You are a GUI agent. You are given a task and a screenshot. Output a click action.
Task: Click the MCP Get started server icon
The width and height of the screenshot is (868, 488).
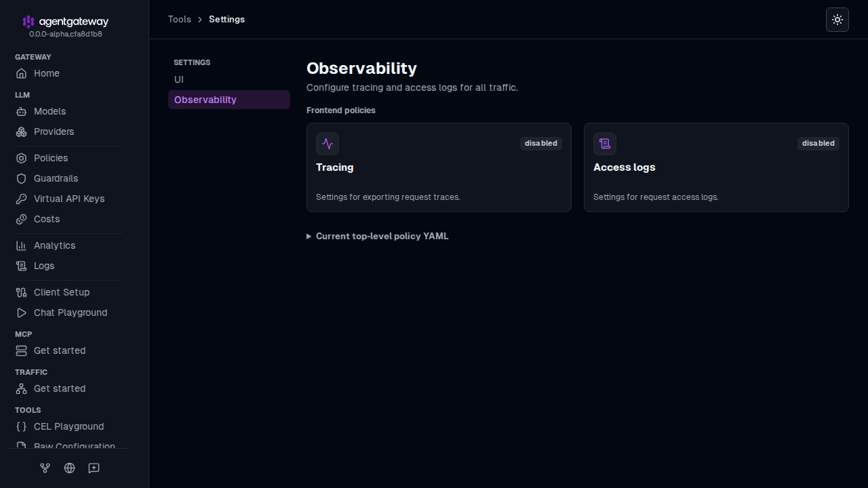[21, 350]
